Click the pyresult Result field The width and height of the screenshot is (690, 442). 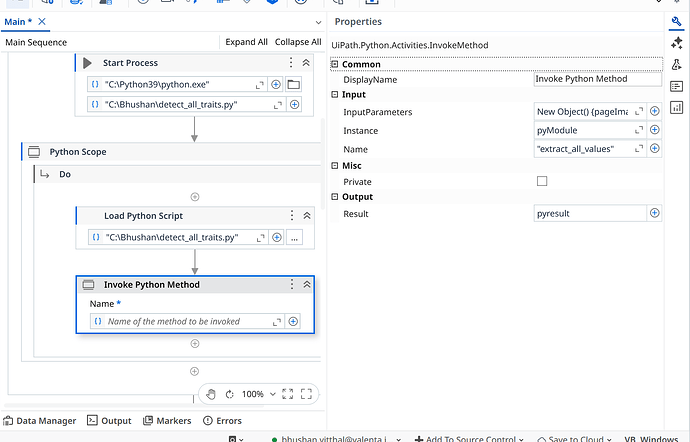coord(590,214)
